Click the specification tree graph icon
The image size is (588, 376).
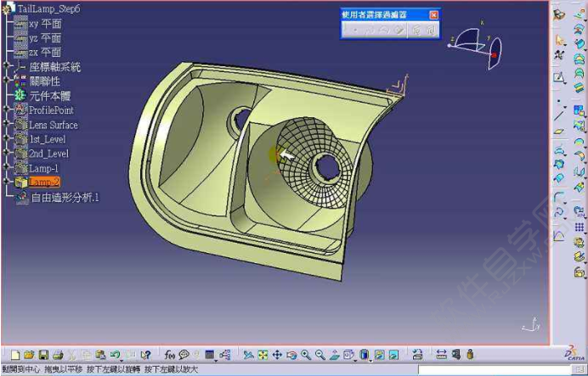pos(225,355)
